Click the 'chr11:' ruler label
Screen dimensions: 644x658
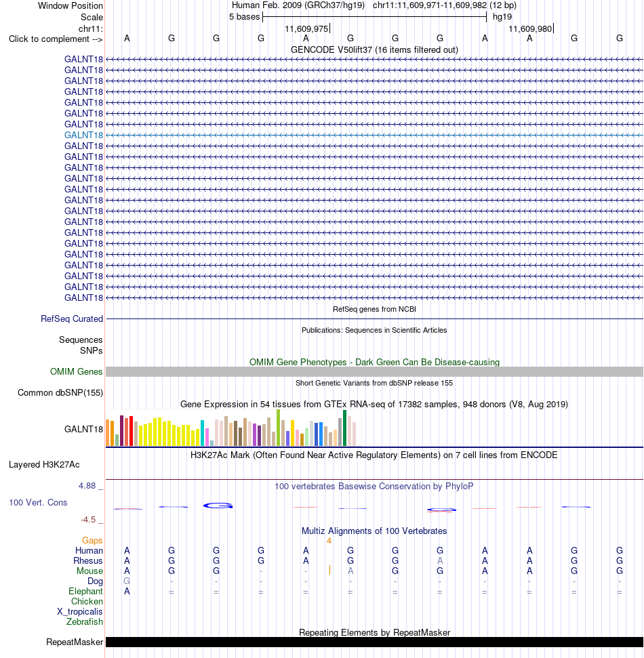[91, 28]
